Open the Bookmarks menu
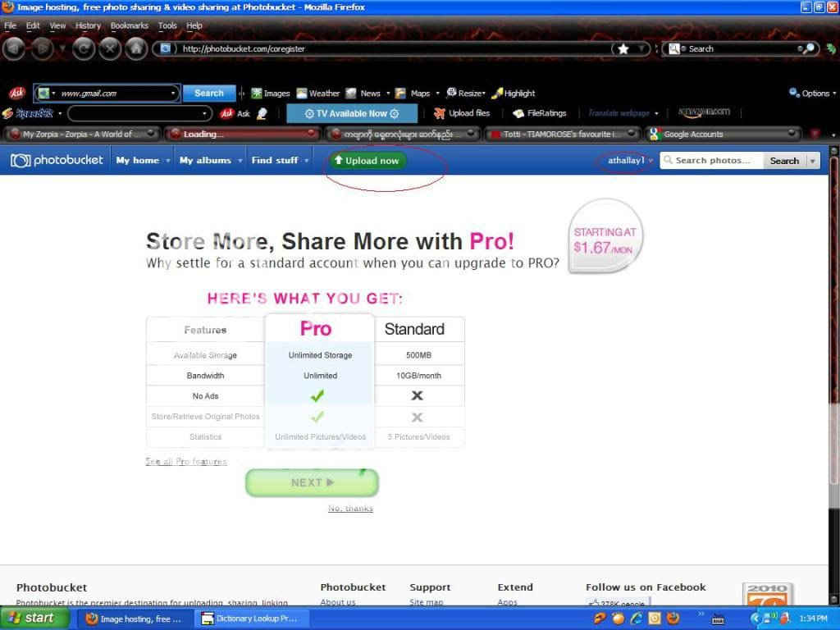This screenshot has width=840, height=630. (129, 25)
